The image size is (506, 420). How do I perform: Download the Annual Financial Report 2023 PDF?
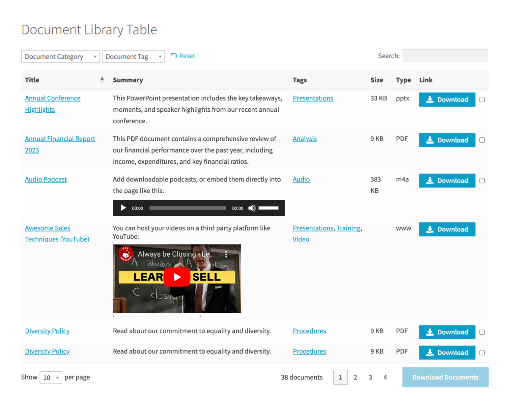[x=447, y=140]
